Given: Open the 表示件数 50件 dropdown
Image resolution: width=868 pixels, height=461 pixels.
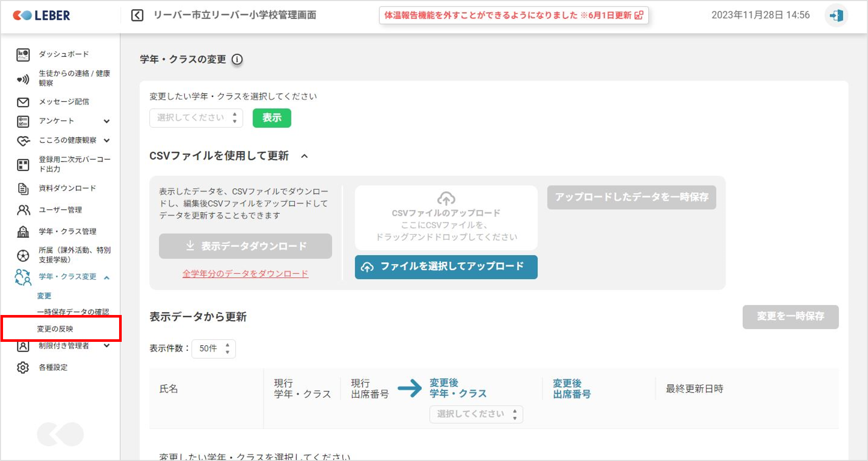Looking at the screenshot, I should point(214,349).
